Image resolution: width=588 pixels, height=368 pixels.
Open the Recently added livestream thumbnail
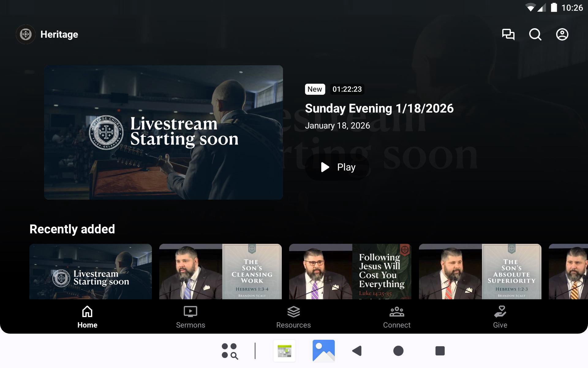91,271
